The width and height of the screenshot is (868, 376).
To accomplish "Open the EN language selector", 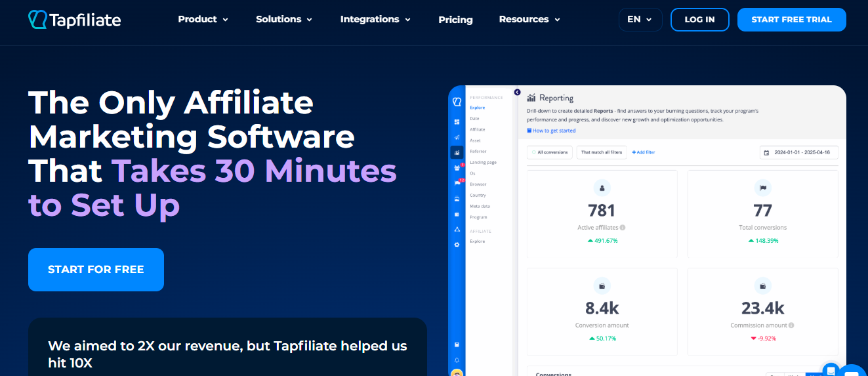I will (640, 19).
